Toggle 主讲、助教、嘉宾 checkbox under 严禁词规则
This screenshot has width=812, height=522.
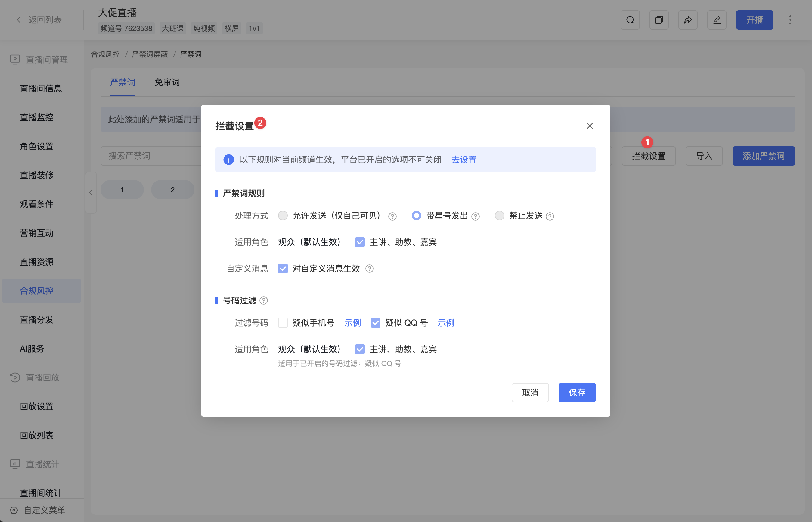(360, 242)
